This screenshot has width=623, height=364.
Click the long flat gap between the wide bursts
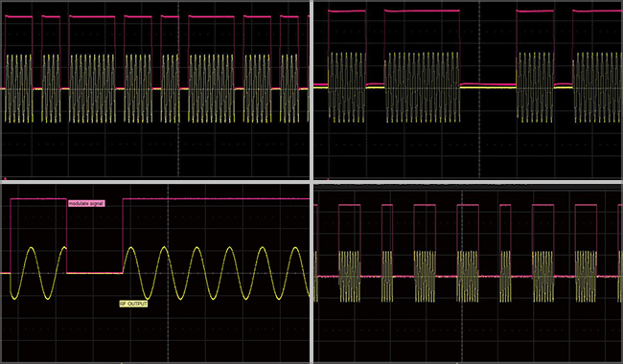pyautogui.click(x=488, y=86)
